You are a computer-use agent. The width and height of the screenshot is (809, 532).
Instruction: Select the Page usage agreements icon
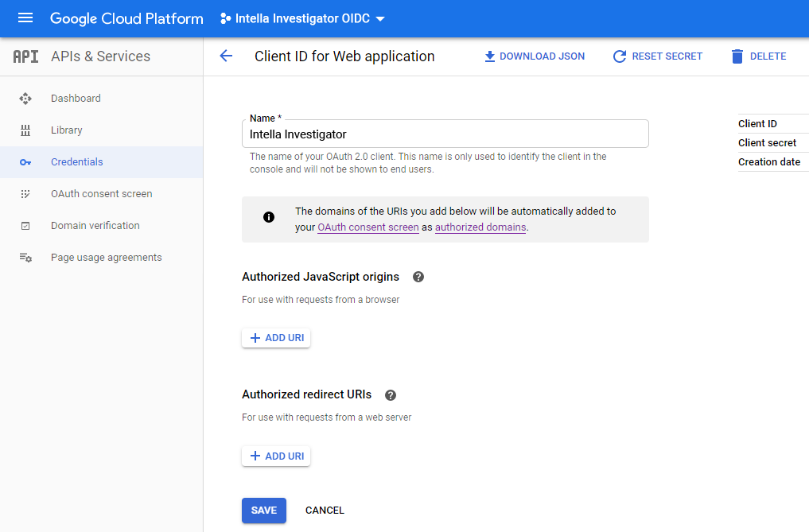25,256
